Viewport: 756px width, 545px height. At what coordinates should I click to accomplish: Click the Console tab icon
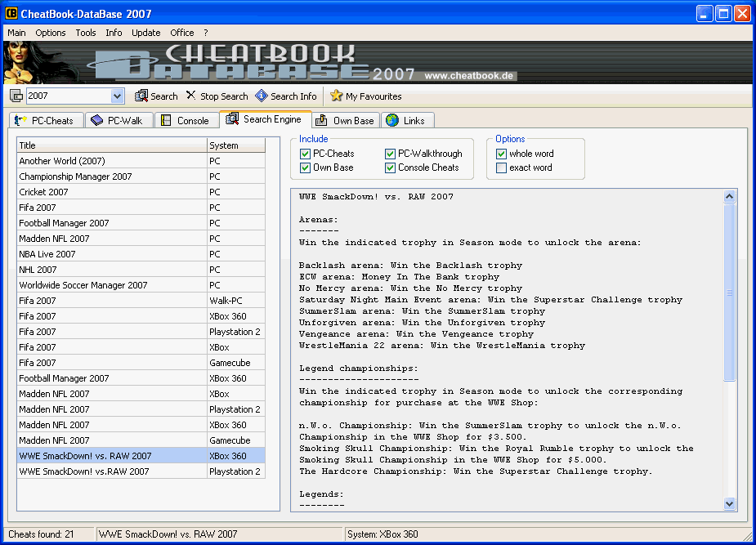(x=166, y=120)
